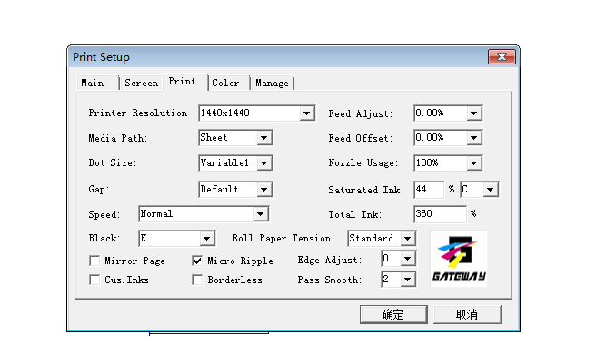Open the Edge Adjust dropdown

click(408, 259)
